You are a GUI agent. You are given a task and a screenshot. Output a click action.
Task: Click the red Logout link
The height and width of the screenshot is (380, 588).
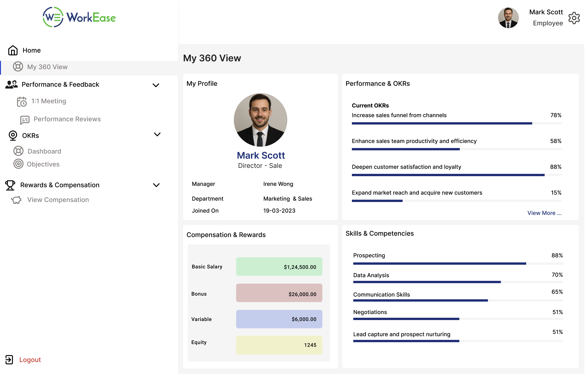(x=30, y=360)
